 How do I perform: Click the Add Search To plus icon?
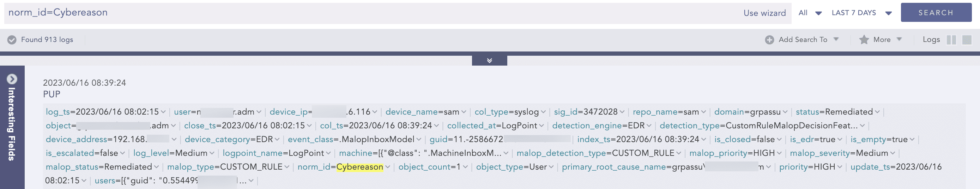(769, 40)
